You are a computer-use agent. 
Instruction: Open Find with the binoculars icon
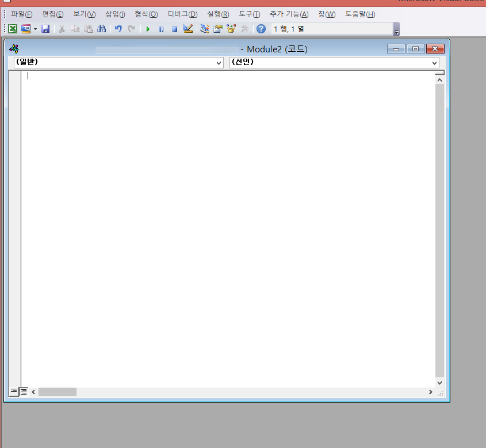(x=102, y=29)
